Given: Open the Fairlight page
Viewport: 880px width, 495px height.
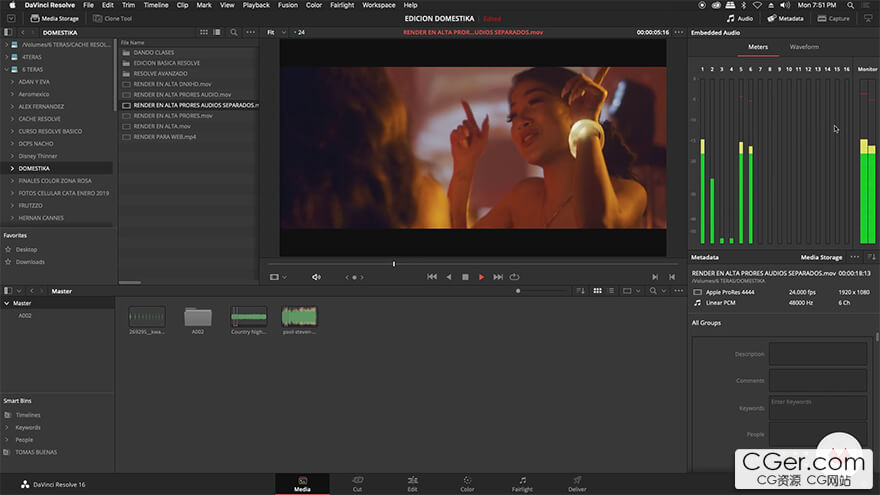Looking at the screenshot, I should (522, 484).
